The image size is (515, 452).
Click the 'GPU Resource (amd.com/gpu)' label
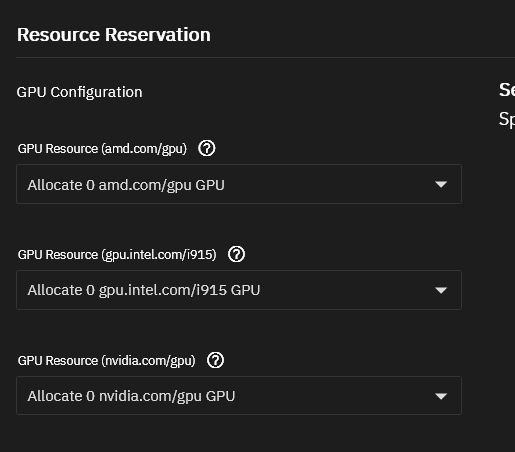(x=102, y=149)
